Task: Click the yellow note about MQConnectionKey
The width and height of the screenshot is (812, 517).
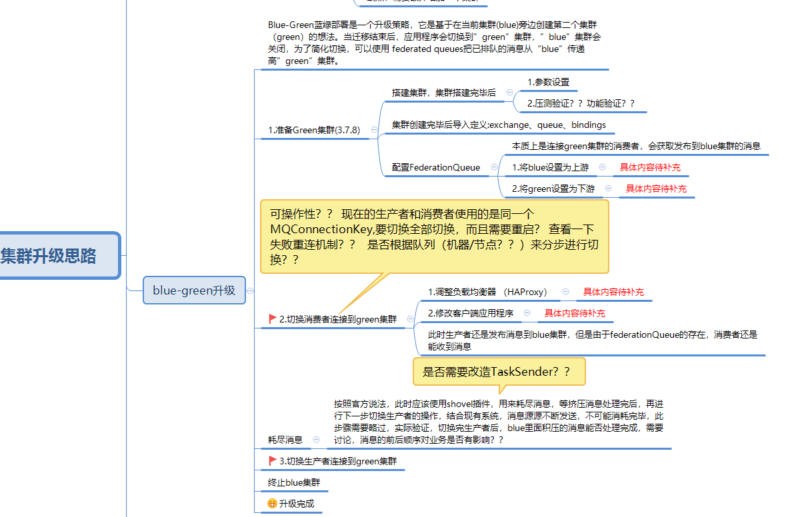Action: pyautogui.click(x=434, y=237)
